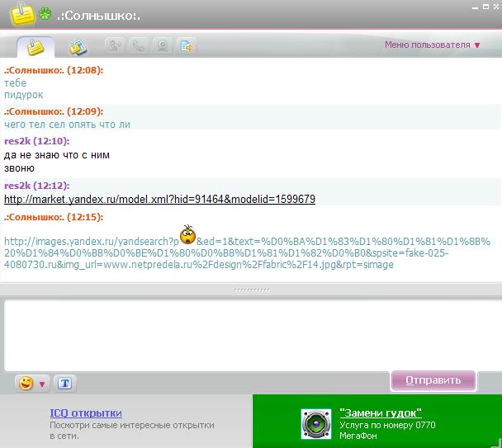Click the sender header ".:Солнышко:. (12:15):"
Image resolution: width=502 pixels, height=448 pixels.
[x=54, y=217]
